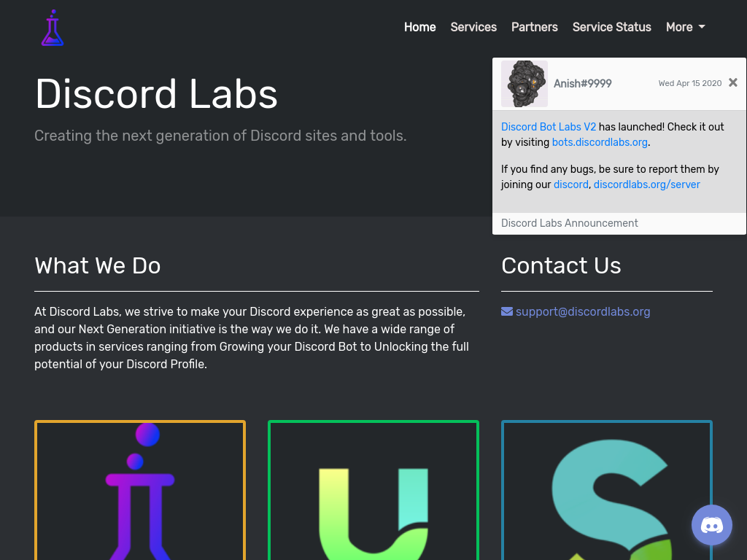View the Service Status page
Image resolution: width=747 pixels, height=560 pixels.
coord(612,27)
